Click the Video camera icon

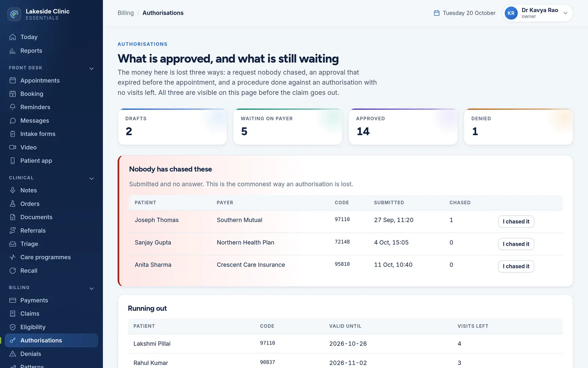(13, 147)
